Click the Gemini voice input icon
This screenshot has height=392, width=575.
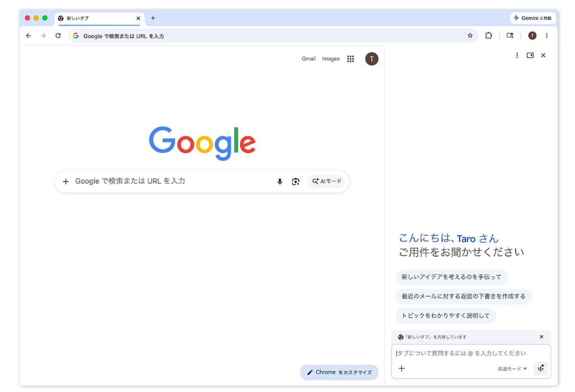541,369
